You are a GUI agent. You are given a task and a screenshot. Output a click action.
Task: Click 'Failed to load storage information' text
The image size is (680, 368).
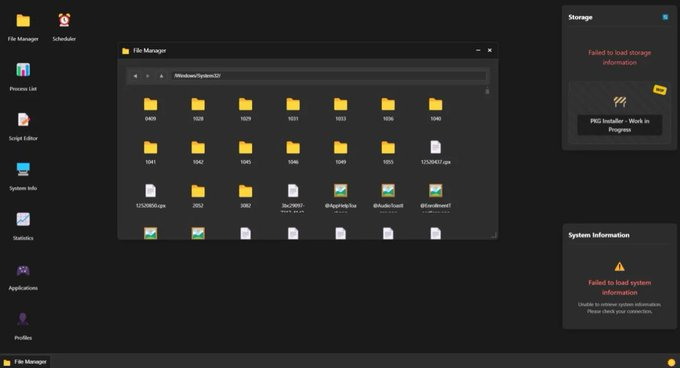tap(619, 57)
